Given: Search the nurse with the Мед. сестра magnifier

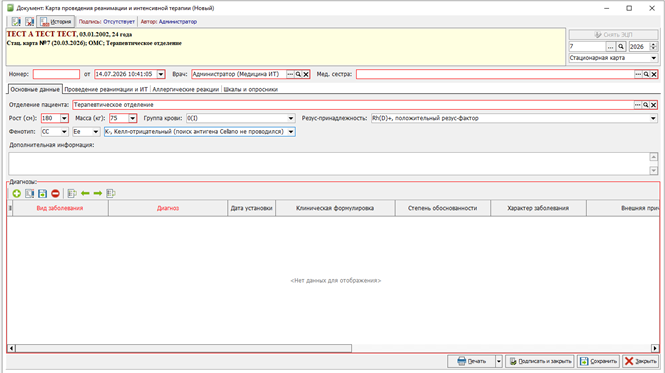Looking at the screenshot, I should coord(646,74).
